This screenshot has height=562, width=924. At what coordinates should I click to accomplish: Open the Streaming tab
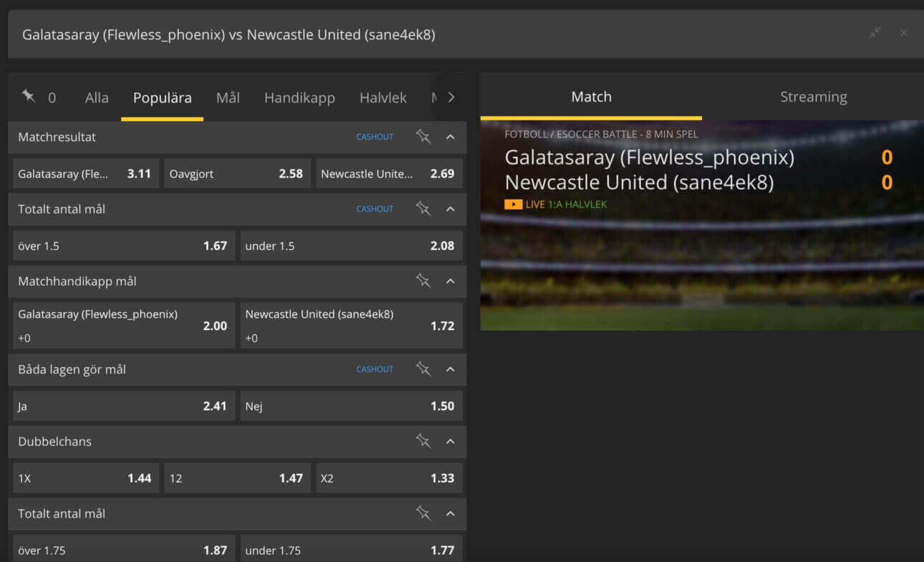coord(814,97)
